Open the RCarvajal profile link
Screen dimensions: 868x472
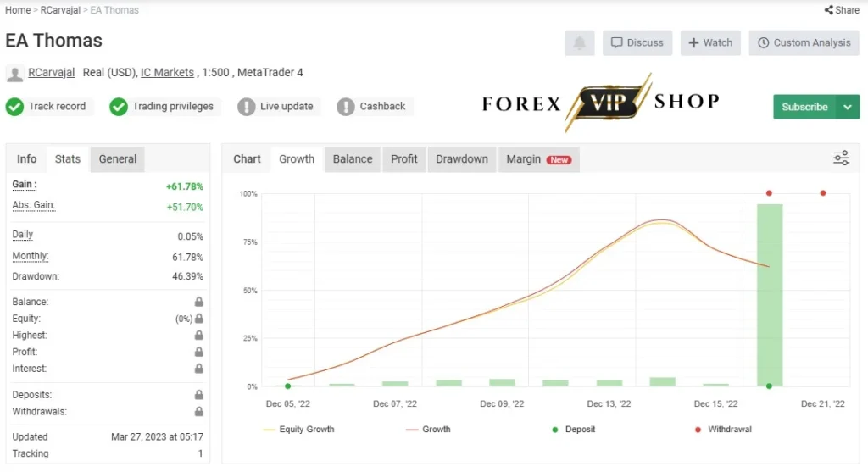(52, 73)
